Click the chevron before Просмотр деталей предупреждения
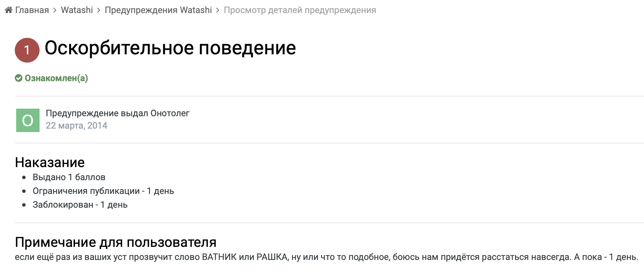644x273 pixels. (218, 10)
